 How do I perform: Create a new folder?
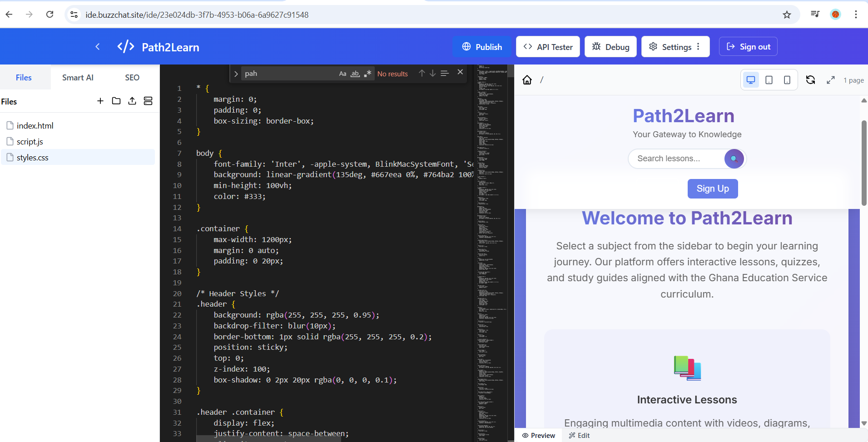coord(116,101)
